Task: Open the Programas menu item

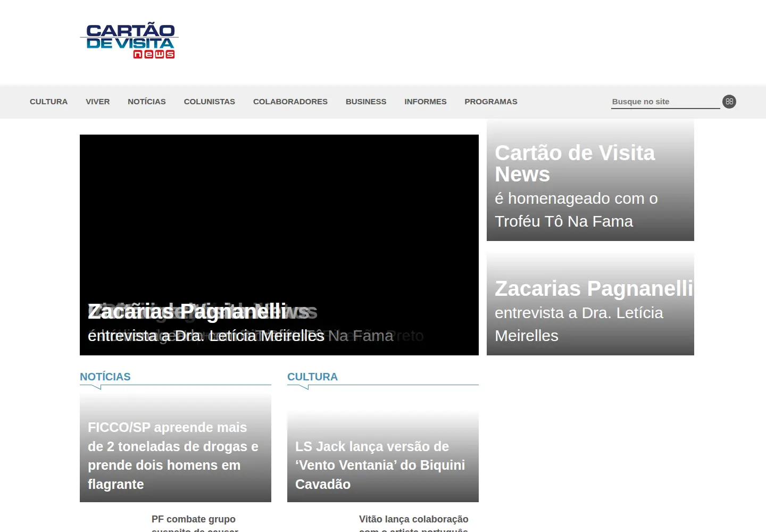Action: pos(491,102)
